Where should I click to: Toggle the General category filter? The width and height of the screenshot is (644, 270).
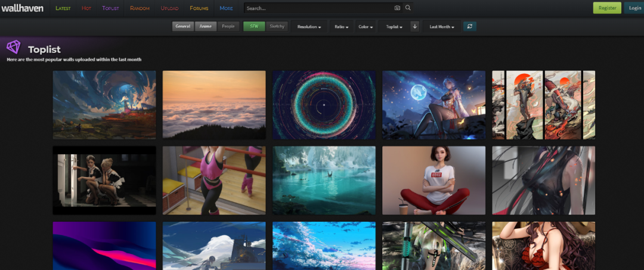tap(183, 27)
